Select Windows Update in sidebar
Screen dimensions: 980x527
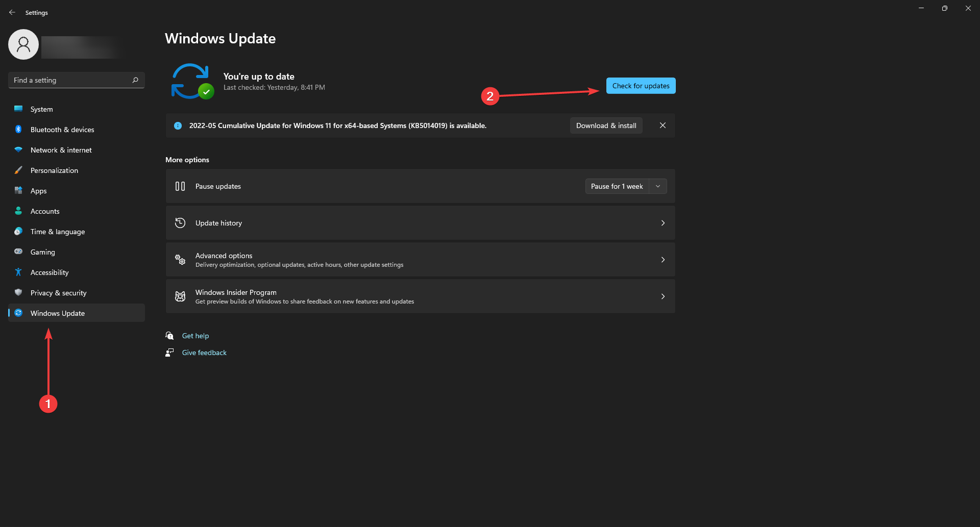[x=77, y=313]
